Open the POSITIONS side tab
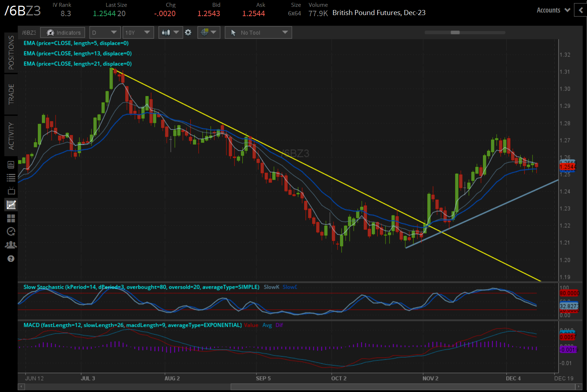587x392 pixels. (11, 52)
